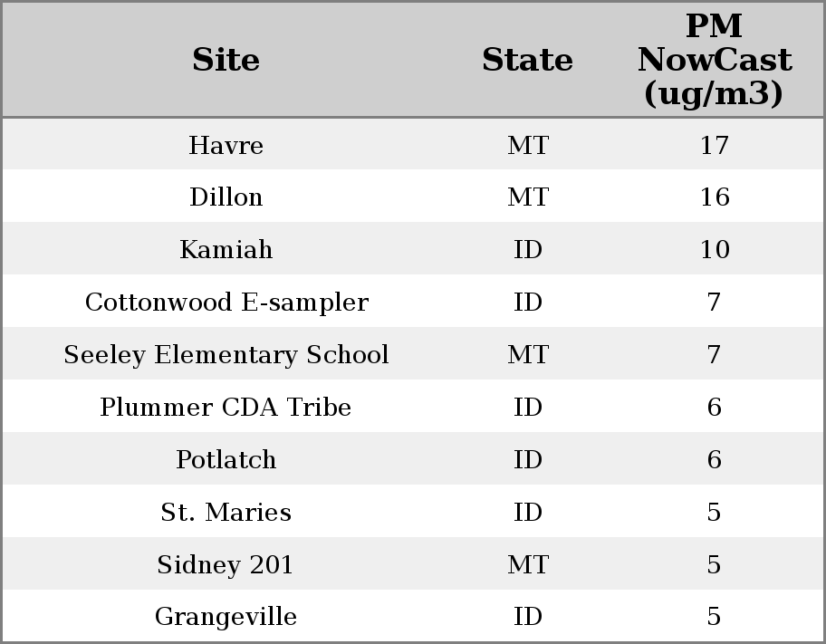The image size is (826, 644).
Task: Select the Cottonwood E-sampler site cell
Action: (226, 303)
